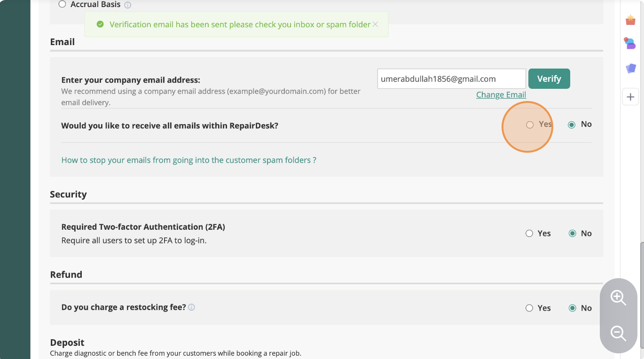This screenshot has height=359, width=644.
Task: Click the red gift box sidebar icon
Action: point(630,20)
